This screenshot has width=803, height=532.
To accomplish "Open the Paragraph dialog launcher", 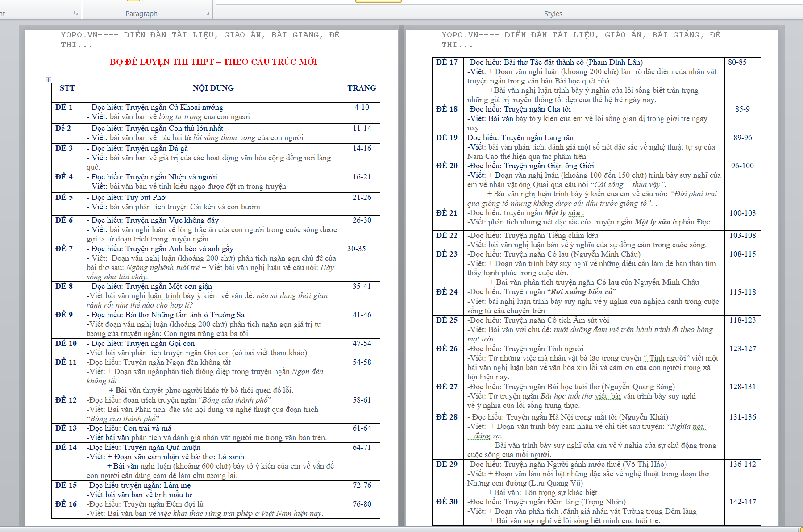I will click(207, 13).
